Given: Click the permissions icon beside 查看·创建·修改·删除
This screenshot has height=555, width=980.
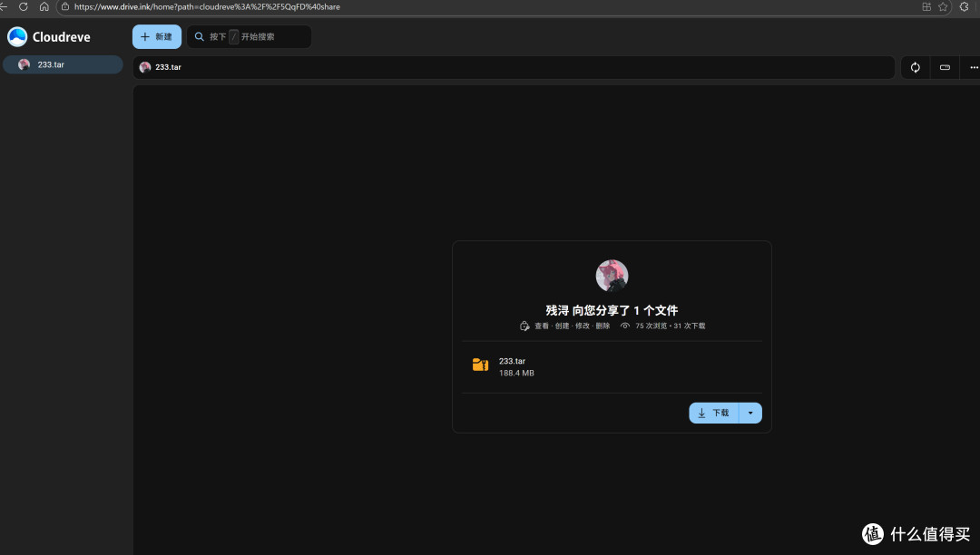Looking at the screenshot, I should (525, 326).
